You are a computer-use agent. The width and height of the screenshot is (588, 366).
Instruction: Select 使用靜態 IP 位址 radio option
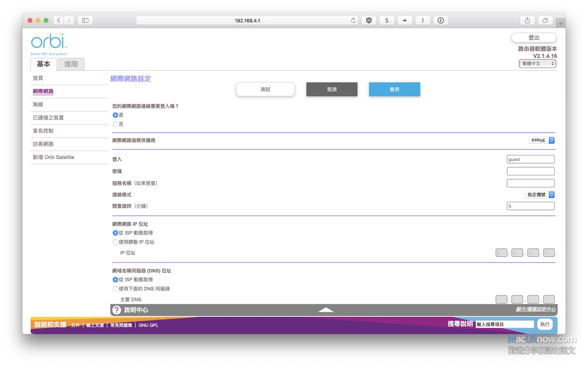[x=115, y=242]
